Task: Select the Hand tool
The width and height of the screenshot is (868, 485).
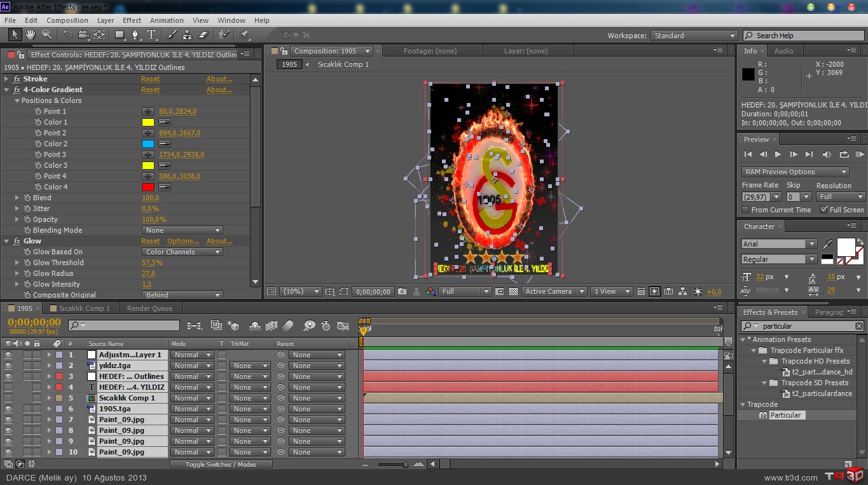Action: pos(31,34)
